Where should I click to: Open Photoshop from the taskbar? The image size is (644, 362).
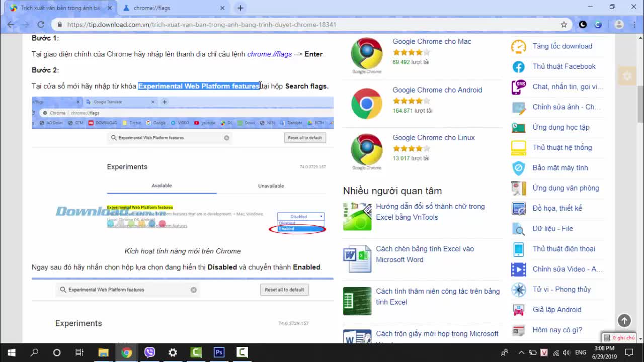219,352
